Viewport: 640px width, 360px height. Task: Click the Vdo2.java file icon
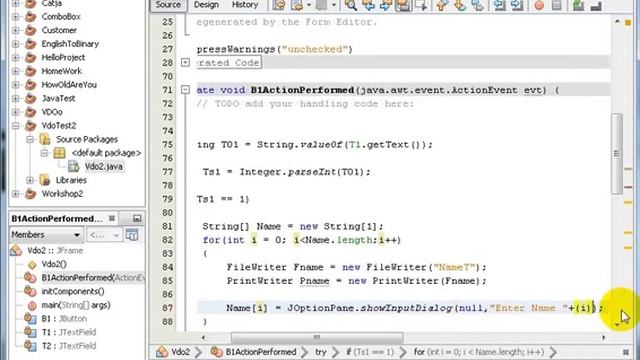pyautogui.click(x=73, y=167)
